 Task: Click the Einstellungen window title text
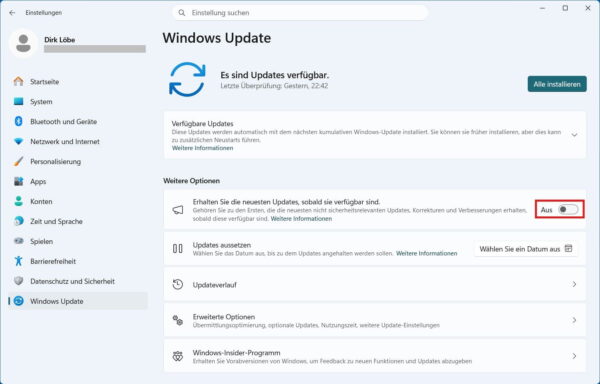pyautogui.click(x=44, y=13)
